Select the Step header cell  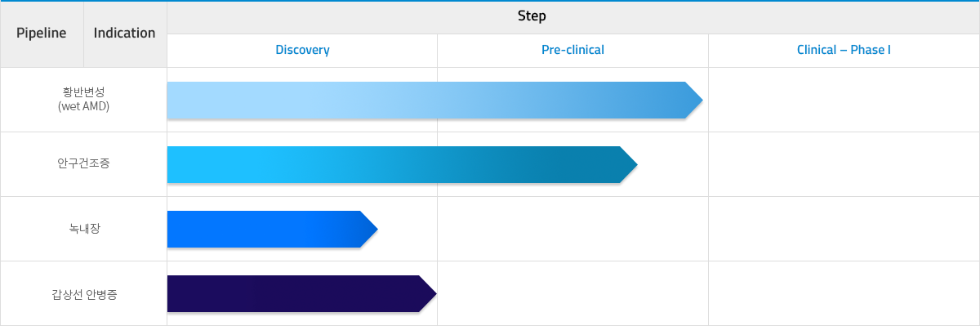click(x=532, y=16)
